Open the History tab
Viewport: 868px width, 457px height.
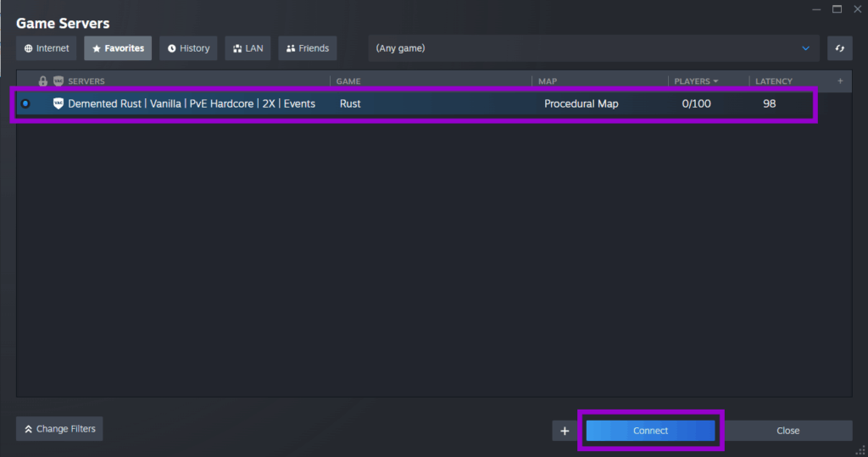(x=188, y=48)
